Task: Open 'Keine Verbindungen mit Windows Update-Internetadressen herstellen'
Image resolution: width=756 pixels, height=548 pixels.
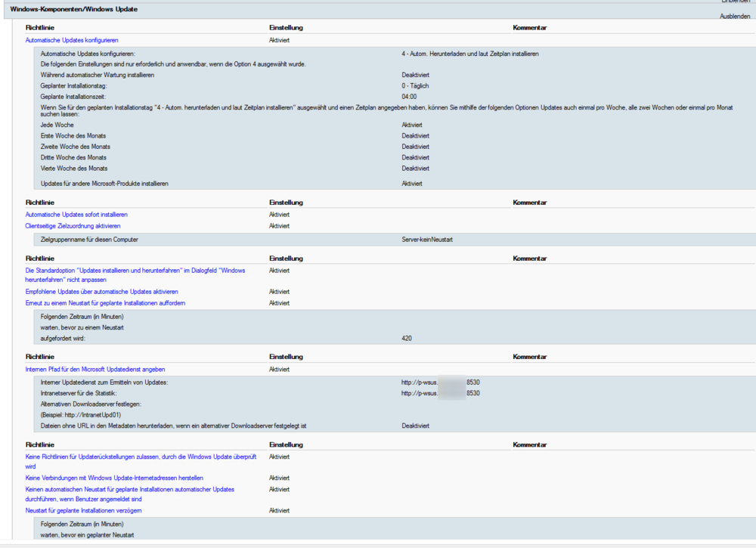Action: [114, 478]
